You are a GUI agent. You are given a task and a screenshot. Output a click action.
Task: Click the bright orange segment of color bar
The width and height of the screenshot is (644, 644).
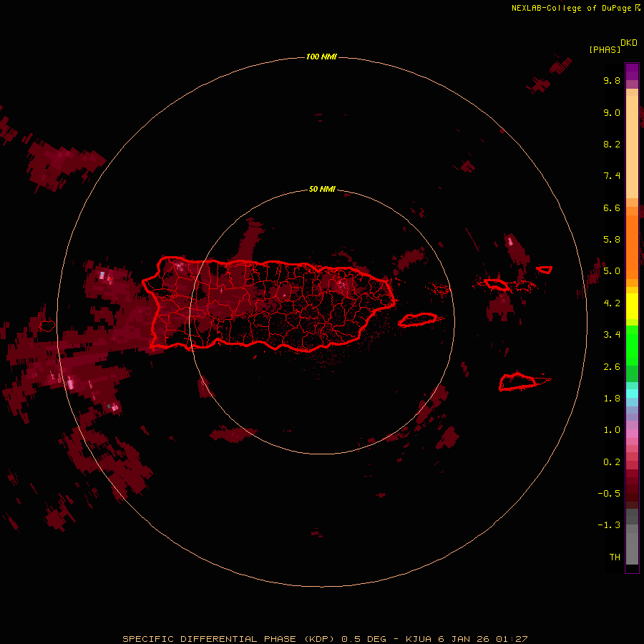[x=632, y=247]
